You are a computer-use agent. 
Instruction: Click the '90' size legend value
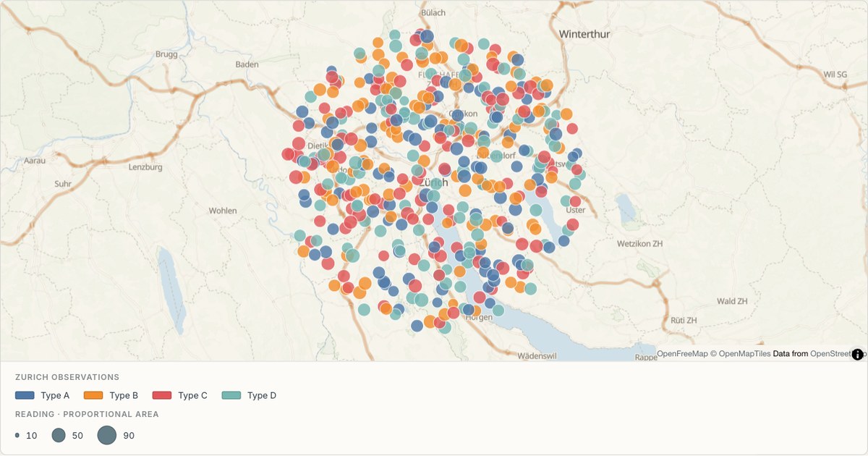(128, 436)
